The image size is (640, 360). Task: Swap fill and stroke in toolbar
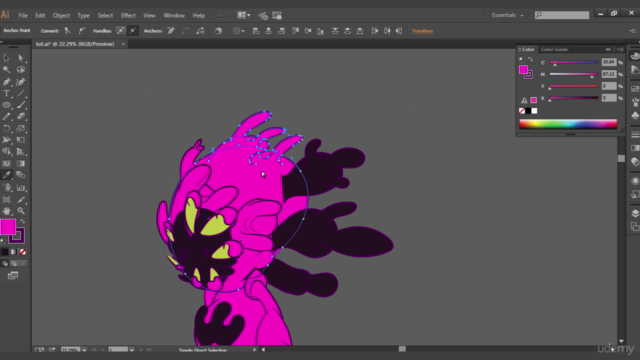coord(23,222)
